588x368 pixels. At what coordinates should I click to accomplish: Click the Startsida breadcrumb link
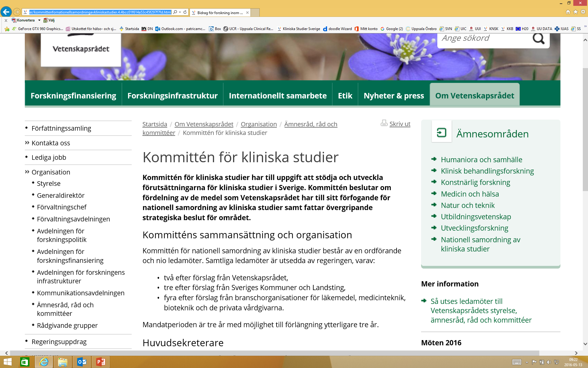[x=155, y=124]
